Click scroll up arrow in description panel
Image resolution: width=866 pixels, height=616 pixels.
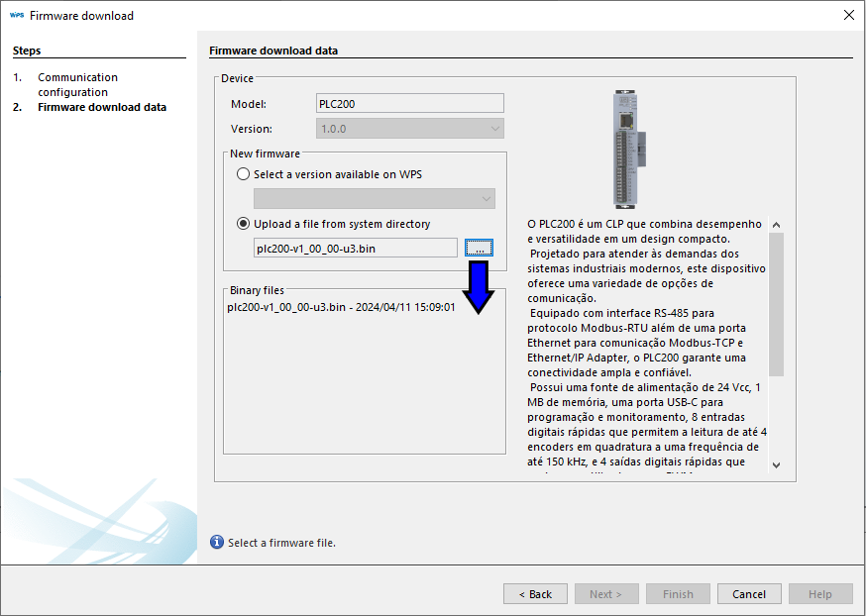click(776, 225)
